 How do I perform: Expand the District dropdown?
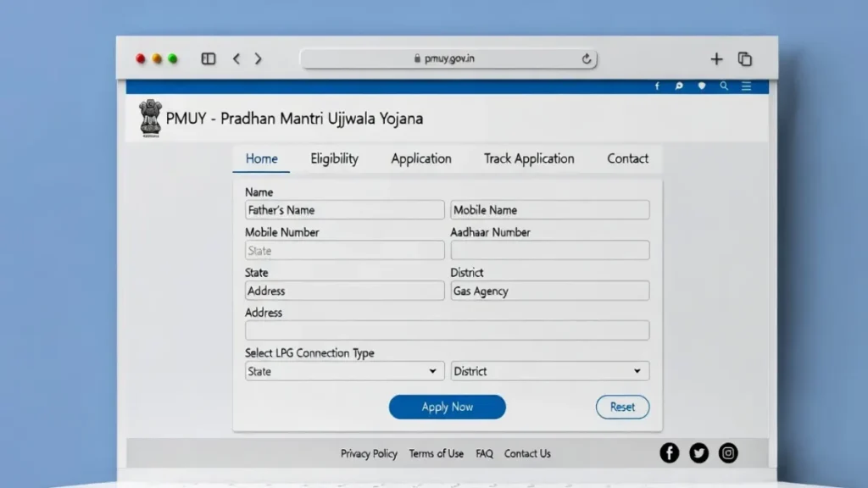[x=549, y=371]
